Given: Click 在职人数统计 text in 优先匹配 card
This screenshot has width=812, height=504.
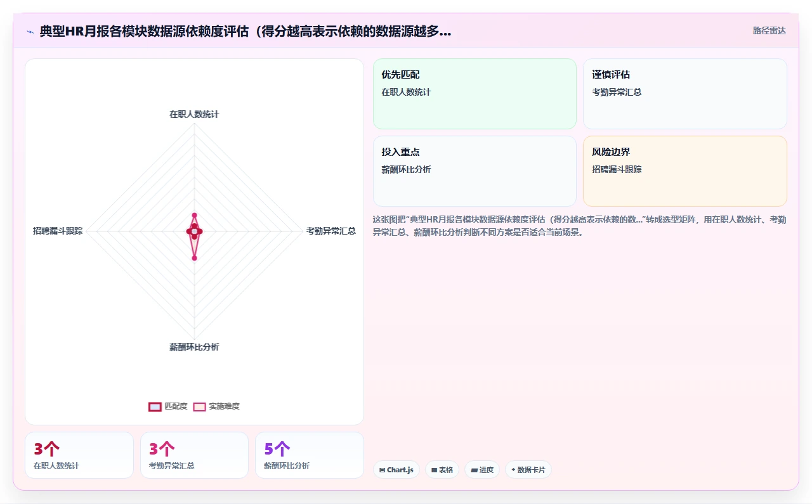Looking at the screenshot, I should tap(406, 92).
